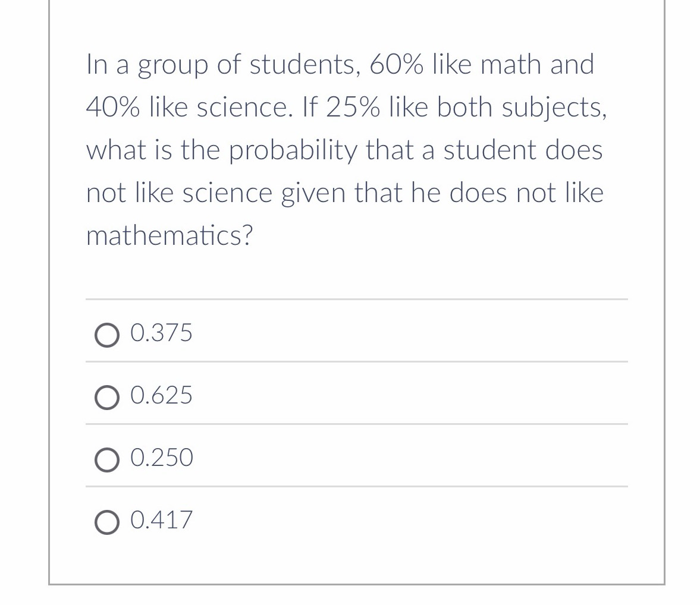
Task: Click the 0.250 answer label text
Action: coord(162,458)
